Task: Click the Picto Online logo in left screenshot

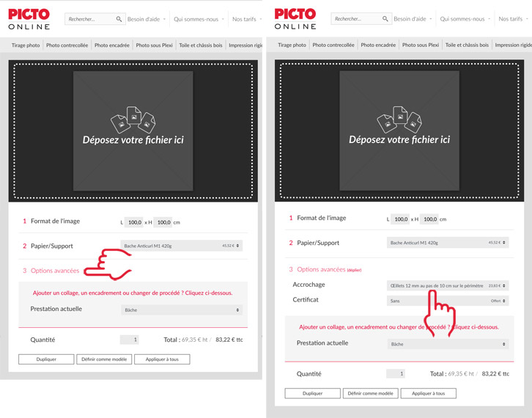Action: point(29,19)
